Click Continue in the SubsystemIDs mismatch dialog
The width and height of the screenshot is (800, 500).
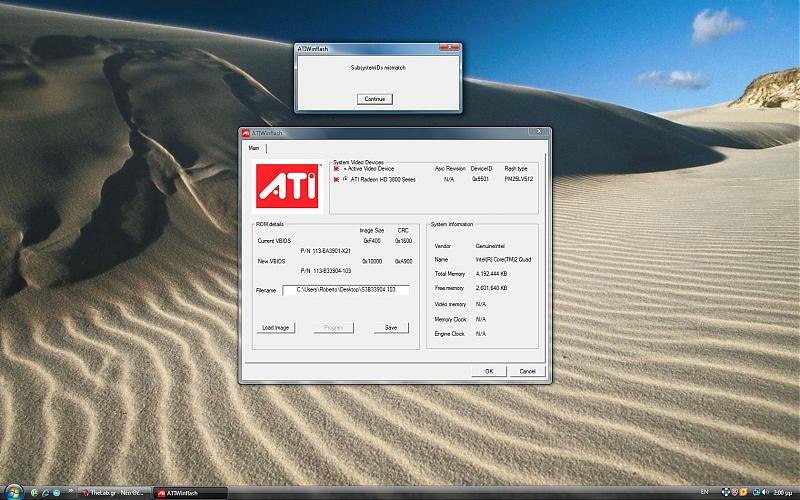coord(374,99)
